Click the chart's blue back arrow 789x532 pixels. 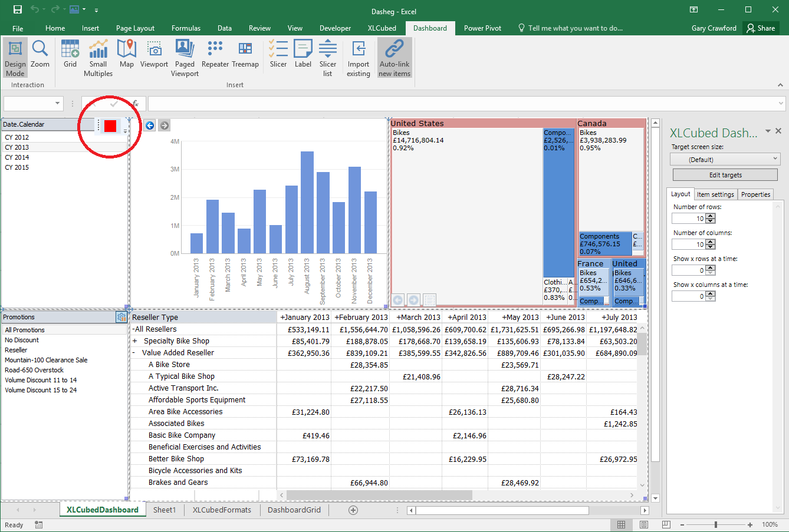[150, 125]
